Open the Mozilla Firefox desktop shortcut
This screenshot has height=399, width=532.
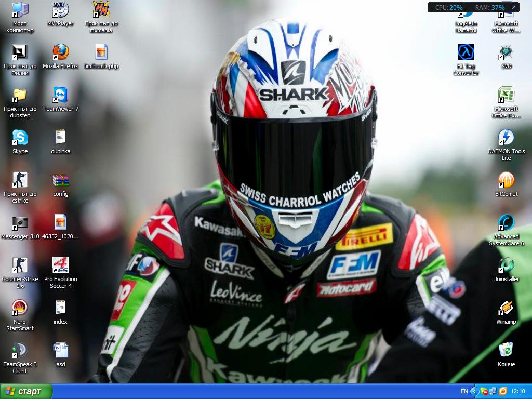pos(60,52)
